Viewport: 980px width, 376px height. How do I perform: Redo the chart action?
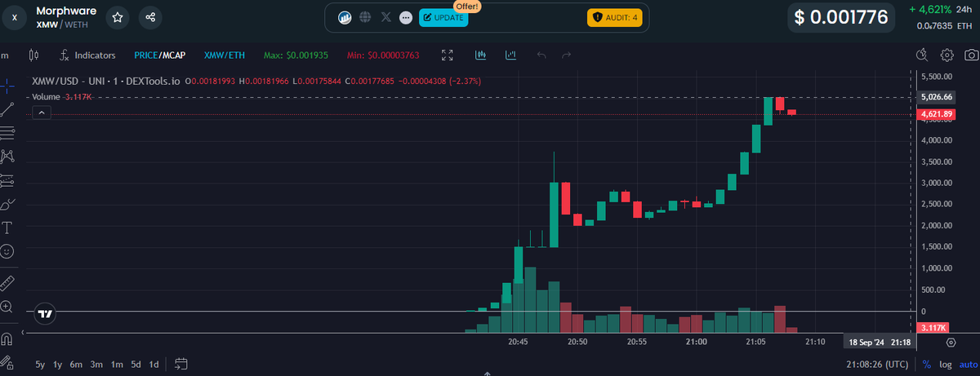566,55
